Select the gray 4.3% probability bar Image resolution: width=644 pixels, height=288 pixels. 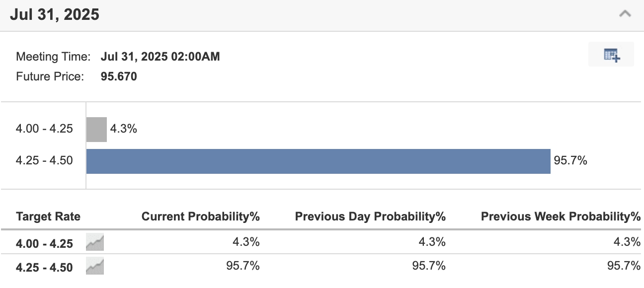point(96,128)
